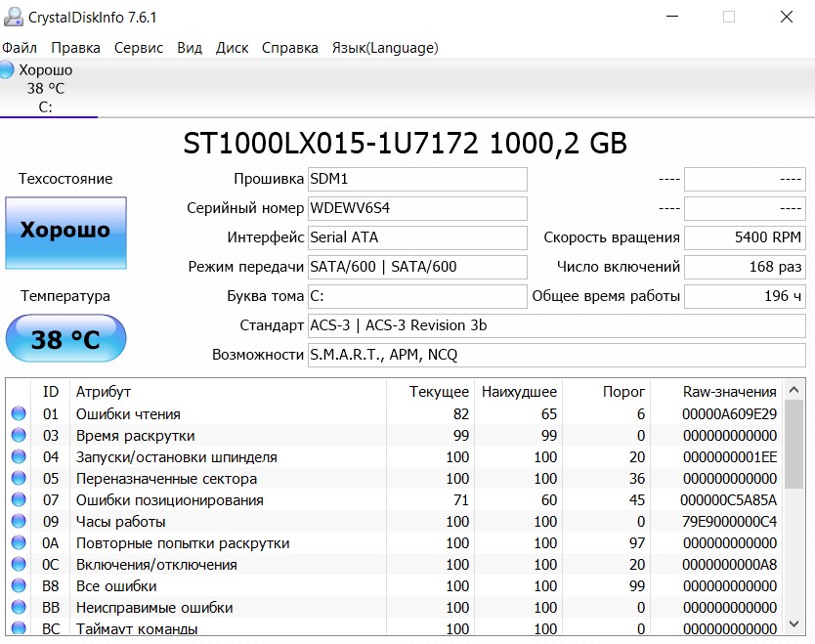Click the total hours field 196 ч

(745, 296)
